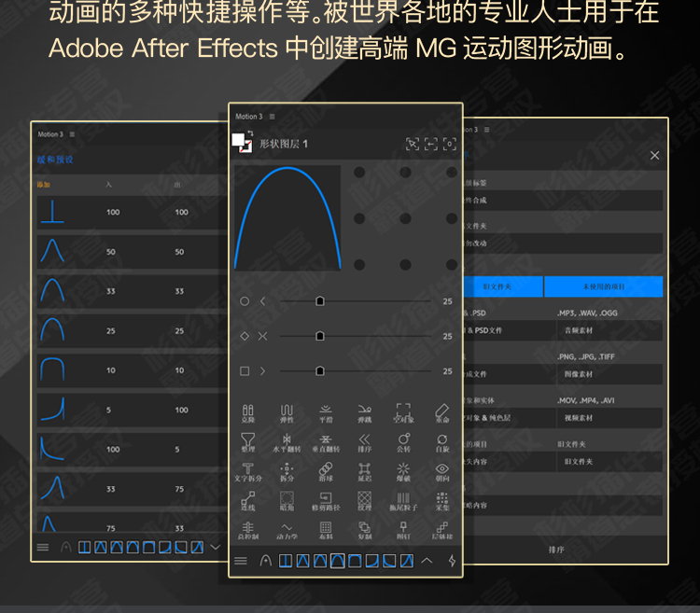Select first spike preset in center footer
The height and width of the screenshot is (613, 700).
click(x=286, y=561)
